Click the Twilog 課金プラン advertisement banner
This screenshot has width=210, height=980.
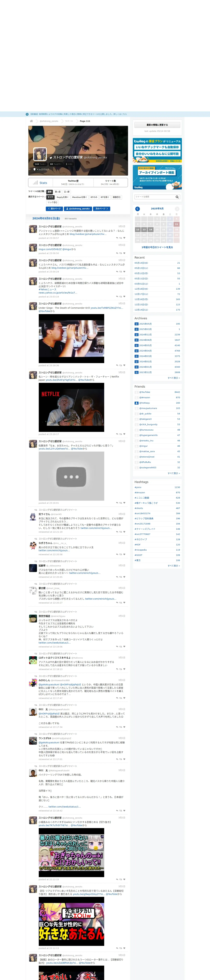[x=157, y=150]
